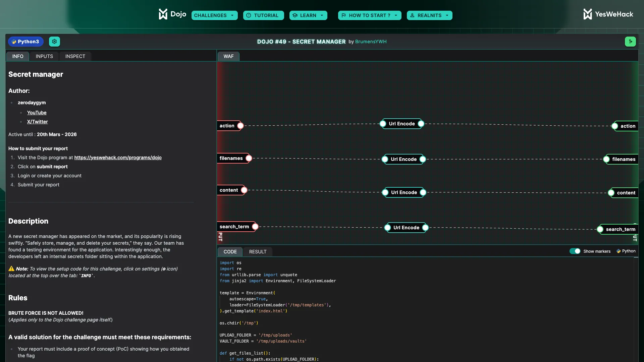Screen dimensions: 644x362
Task: Open the yeswehack.com/programs/dojo link
Action: tap(118, 158)
